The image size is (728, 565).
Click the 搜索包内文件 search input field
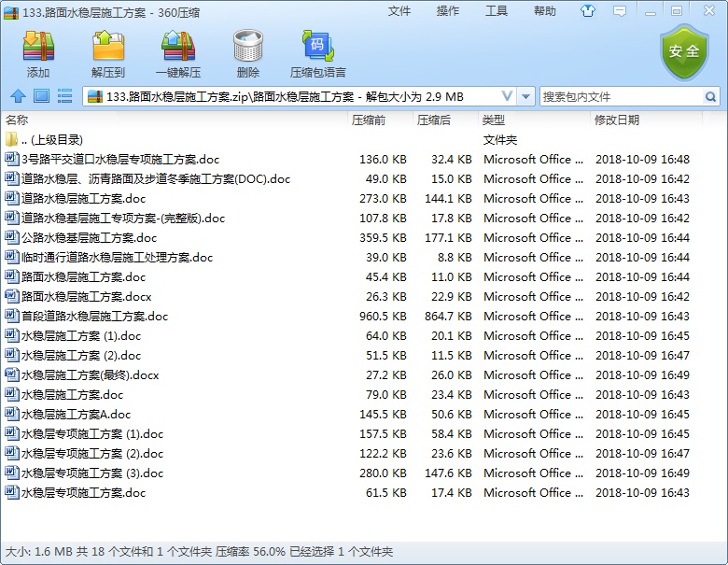pyautogui.click(x=622, y=96)
